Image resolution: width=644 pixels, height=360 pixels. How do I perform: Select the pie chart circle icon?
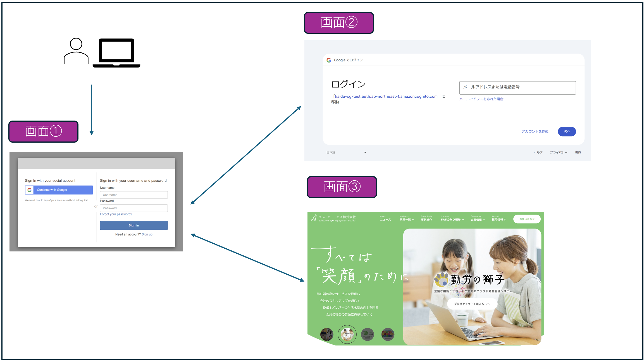(368, 334)
